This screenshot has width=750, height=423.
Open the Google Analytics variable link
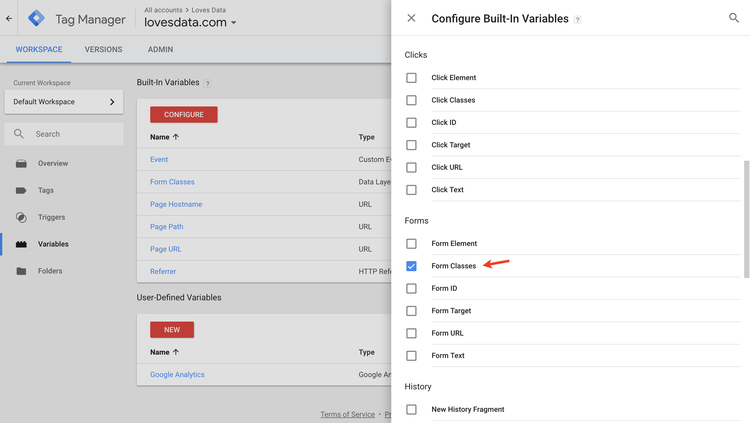coord(177,375)
